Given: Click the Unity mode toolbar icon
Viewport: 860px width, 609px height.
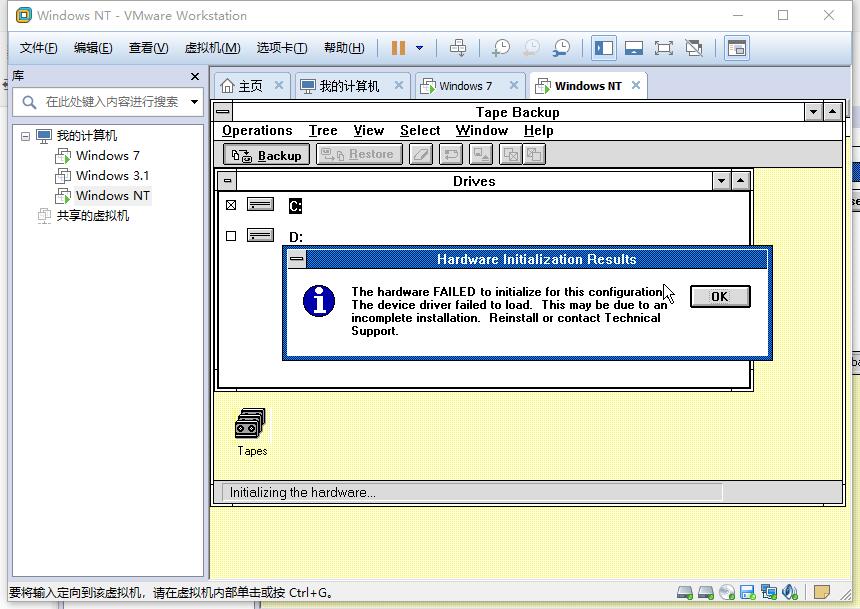Looking at the screenshot, I should [694, 48].
